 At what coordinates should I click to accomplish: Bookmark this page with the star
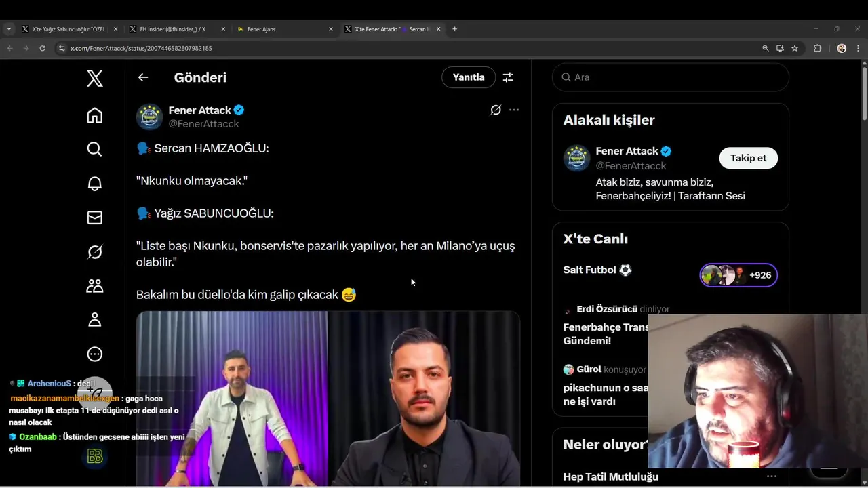[795, 48]
